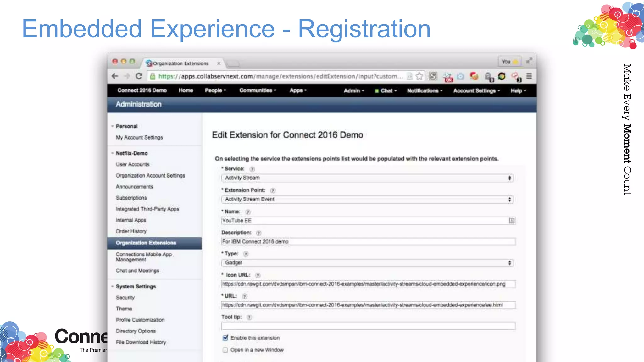Click the S extension icon in toolbar
Image resolution: width=644 pixels, height=362 pixels.
coord(433,76)
